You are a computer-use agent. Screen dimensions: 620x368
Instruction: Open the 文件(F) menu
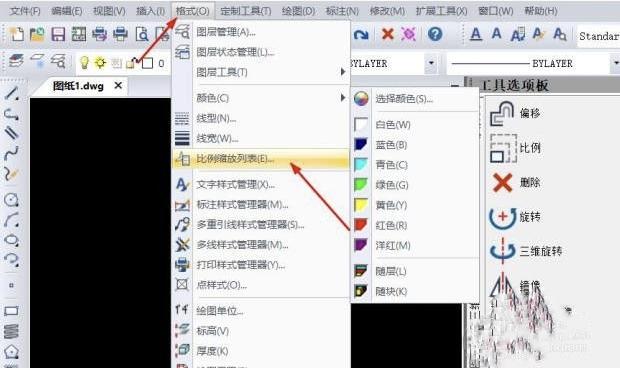[x=25, y=11]
